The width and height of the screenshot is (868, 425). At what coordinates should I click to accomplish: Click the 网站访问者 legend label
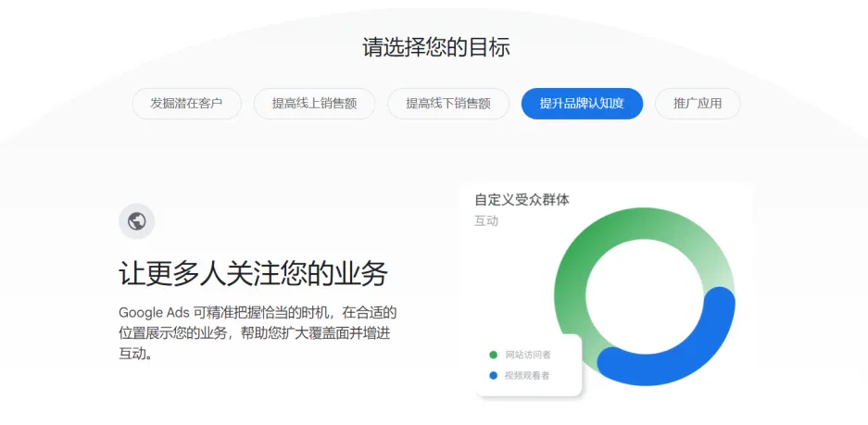(x=527, y=355)
